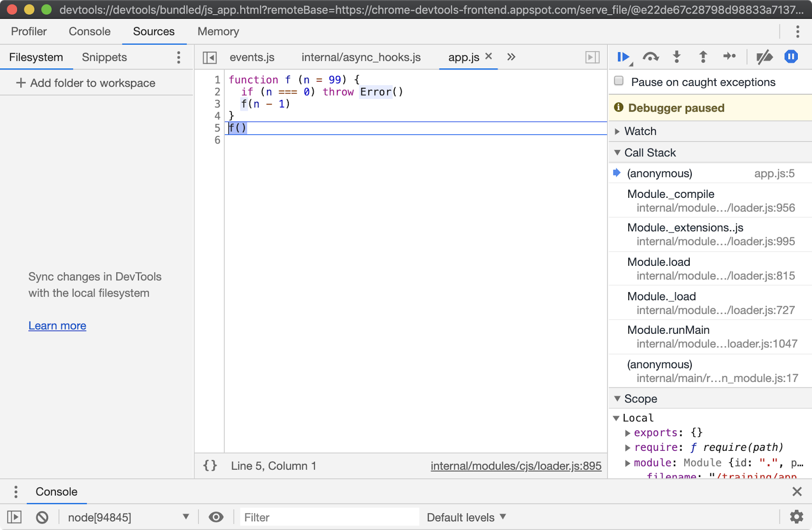Select (anonymous) run_main_module.js:17 frame
The image size is (812, 530).
point(710,371)
